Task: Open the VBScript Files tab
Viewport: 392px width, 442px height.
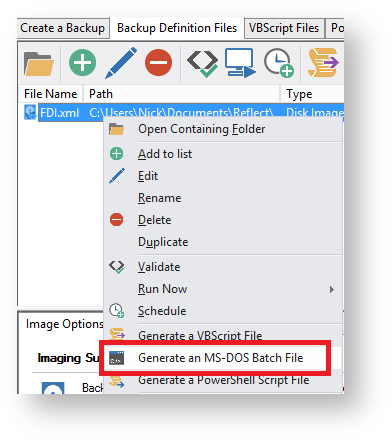Action: pyautogui.click(x=284, y=28)
